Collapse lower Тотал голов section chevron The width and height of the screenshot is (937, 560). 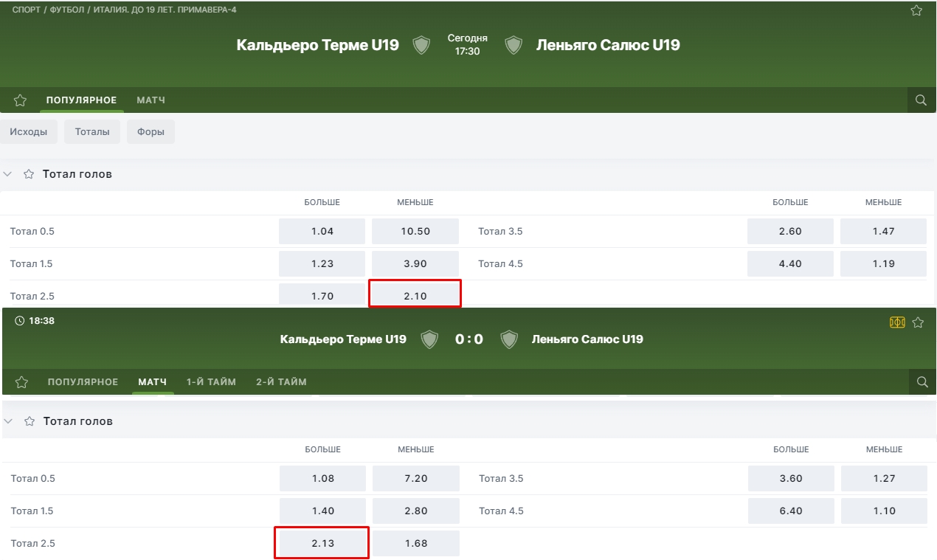click(x=9, y=421)
